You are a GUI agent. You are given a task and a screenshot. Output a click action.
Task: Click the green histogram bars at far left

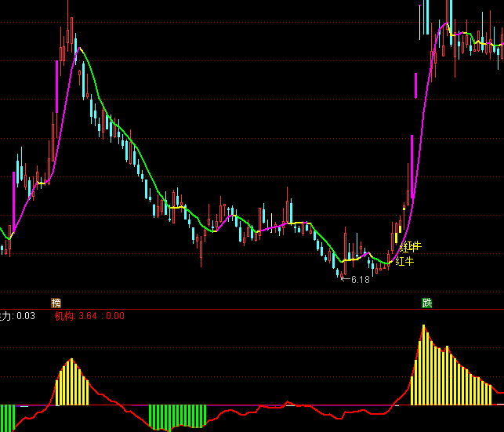[x=8, y=414]
